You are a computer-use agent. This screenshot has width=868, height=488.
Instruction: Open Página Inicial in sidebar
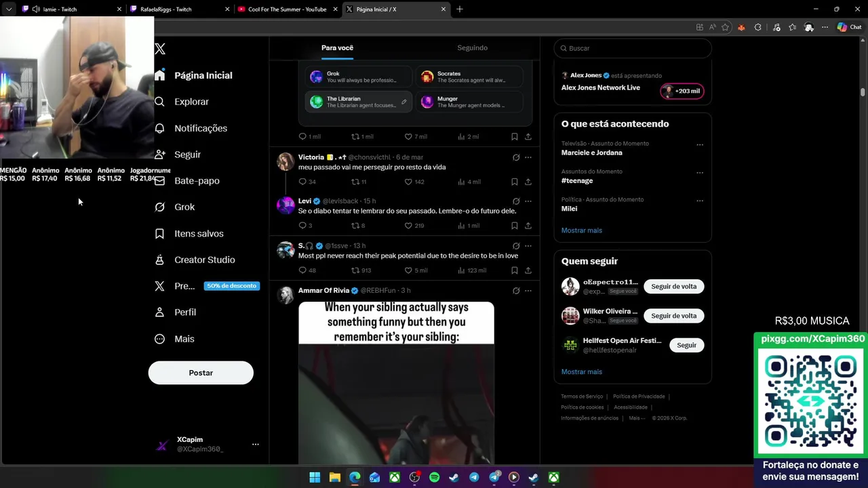point(194,75)
